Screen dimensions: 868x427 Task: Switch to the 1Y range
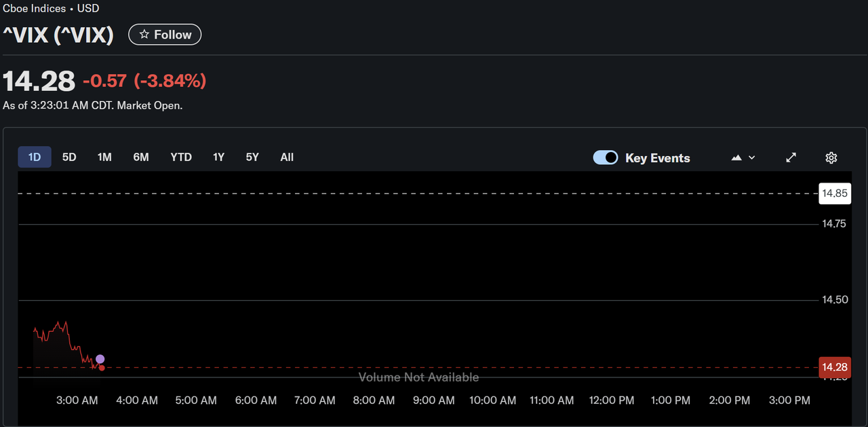[x=218, y=157]
